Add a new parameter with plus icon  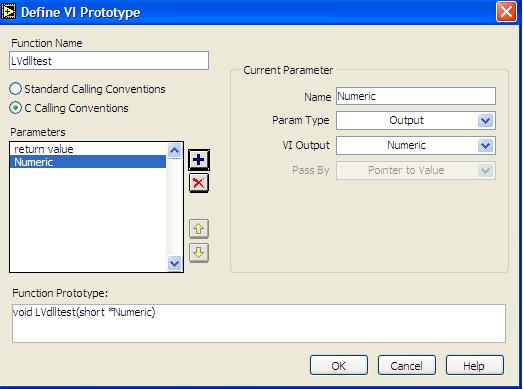click(199, 160)
